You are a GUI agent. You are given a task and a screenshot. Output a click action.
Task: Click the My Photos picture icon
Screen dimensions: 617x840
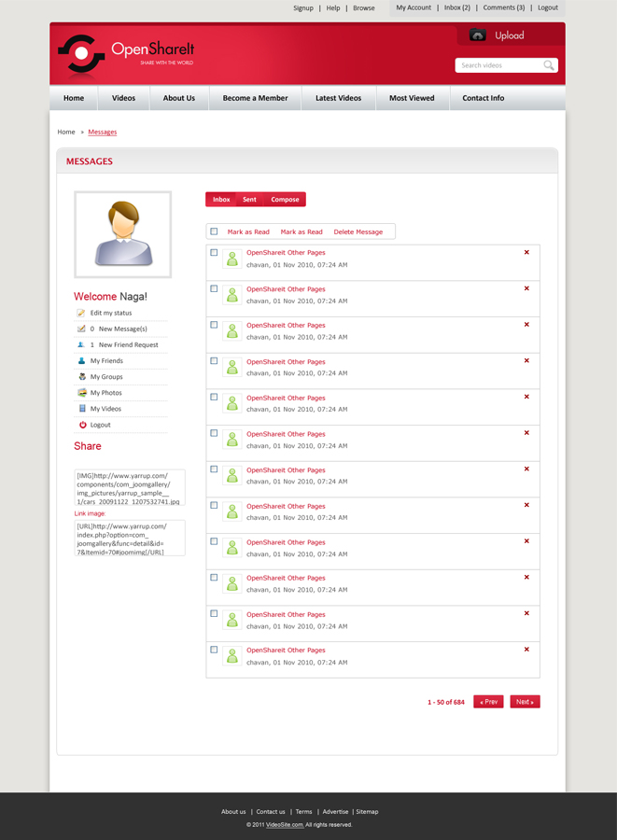click(x=82, y=393)
